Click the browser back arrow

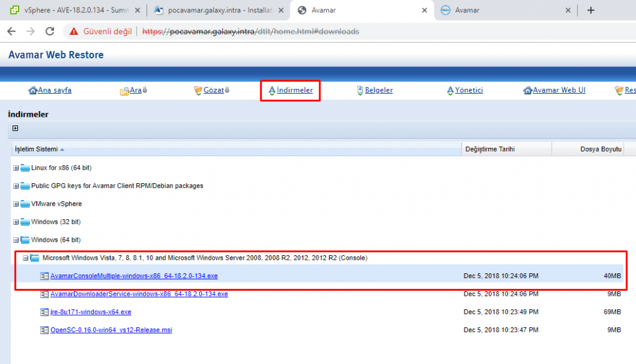pos(11,31)
